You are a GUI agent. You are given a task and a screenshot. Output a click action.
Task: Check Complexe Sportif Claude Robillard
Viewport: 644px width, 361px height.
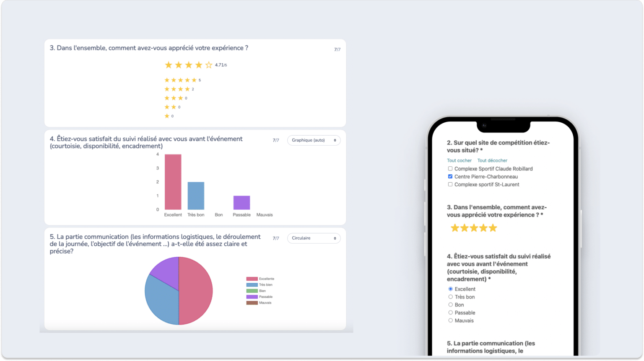[x=450, y=169]
